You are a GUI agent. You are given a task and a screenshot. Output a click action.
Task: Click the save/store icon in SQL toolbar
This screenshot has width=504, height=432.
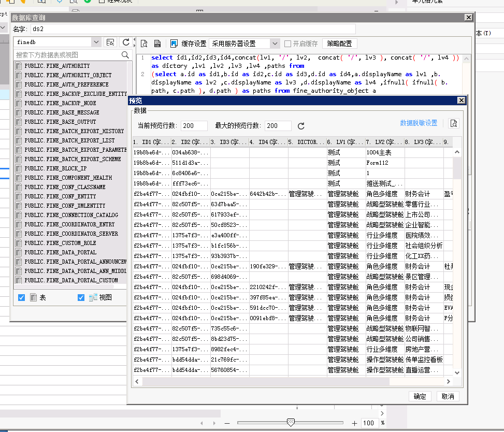click(x=157, y=44)
